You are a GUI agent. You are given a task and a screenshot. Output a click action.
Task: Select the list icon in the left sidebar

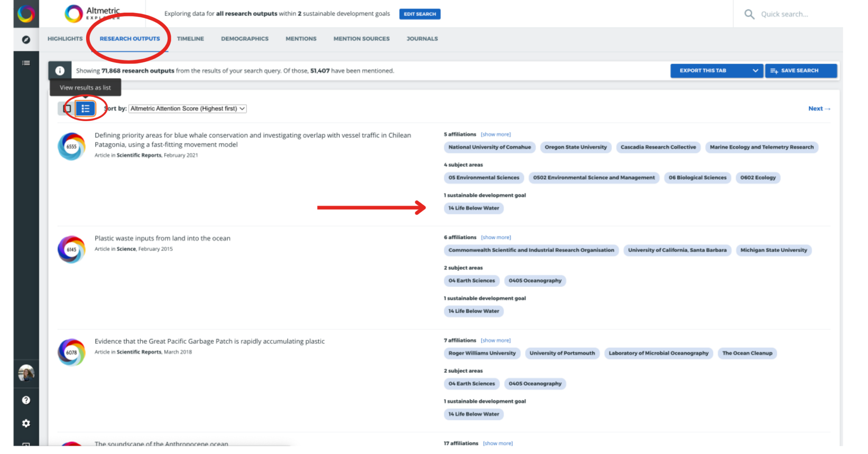[26, 63]
